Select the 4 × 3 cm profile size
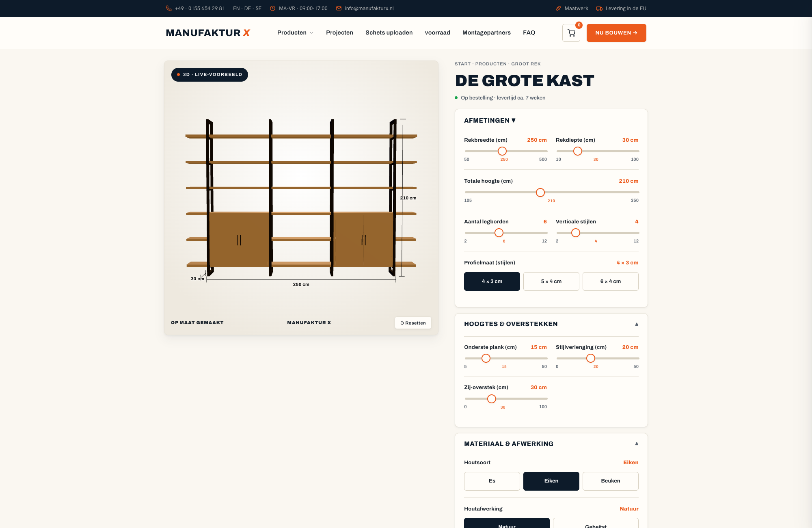 tap(492, 281)
